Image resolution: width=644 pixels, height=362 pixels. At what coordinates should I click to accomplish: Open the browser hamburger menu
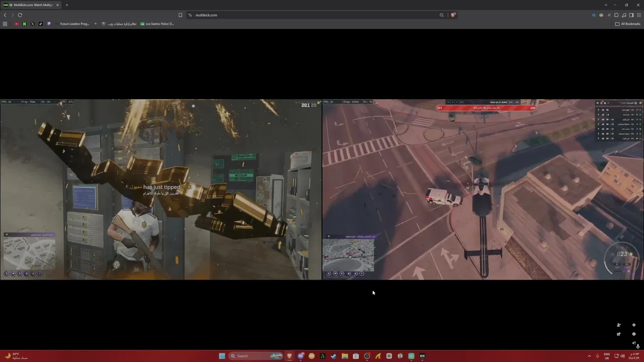pyautogui.click(x=639, y=15)
